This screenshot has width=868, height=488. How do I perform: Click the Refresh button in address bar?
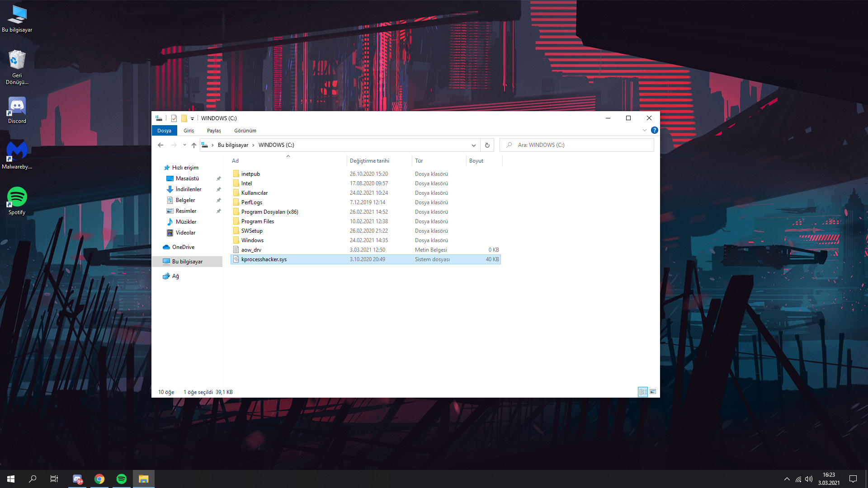[487, 145]
